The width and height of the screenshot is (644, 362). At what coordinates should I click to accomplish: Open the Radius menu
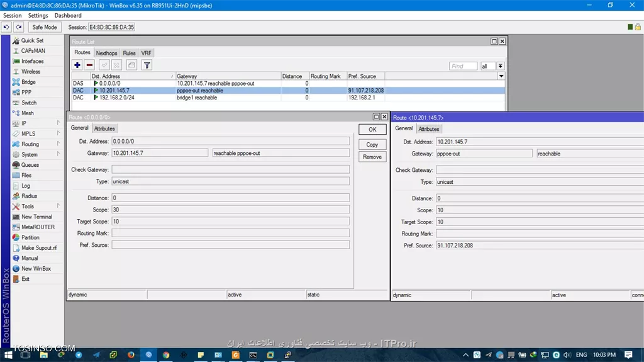click(29, 196)
